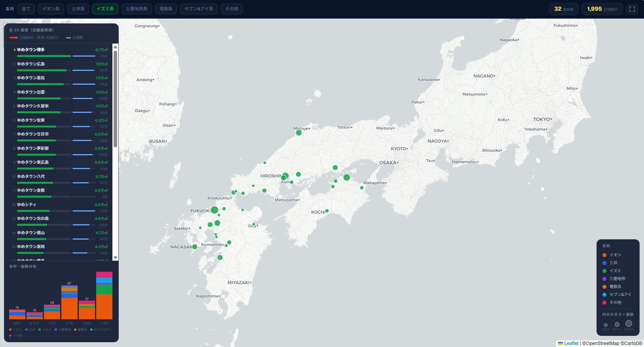
Task: Click the 32 施設数 counter badge
Action: 564,9
